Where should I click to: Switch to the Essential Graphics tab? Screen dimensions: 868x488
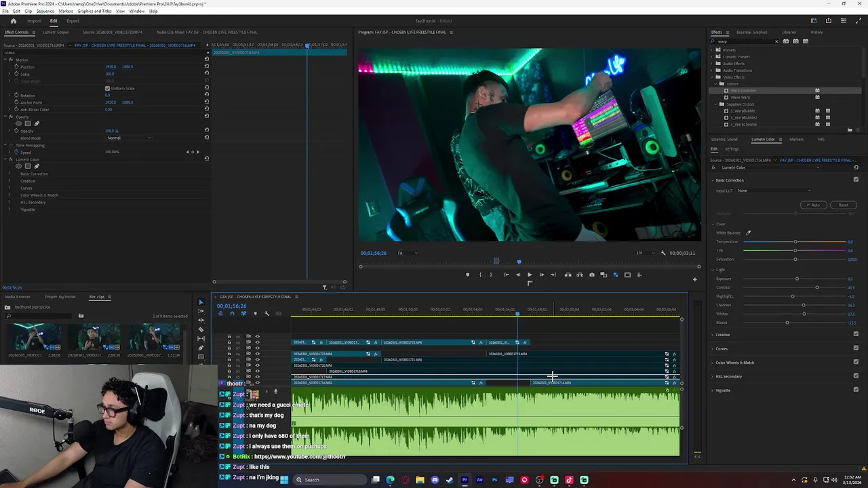[752, 32]
